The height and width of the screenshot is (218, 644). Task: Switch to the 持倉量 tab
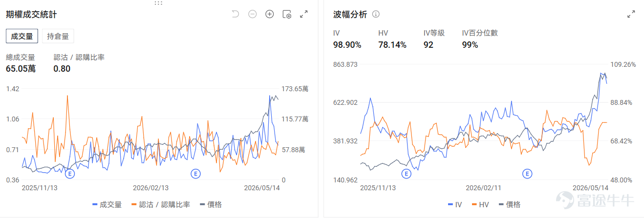coord(58,36)
